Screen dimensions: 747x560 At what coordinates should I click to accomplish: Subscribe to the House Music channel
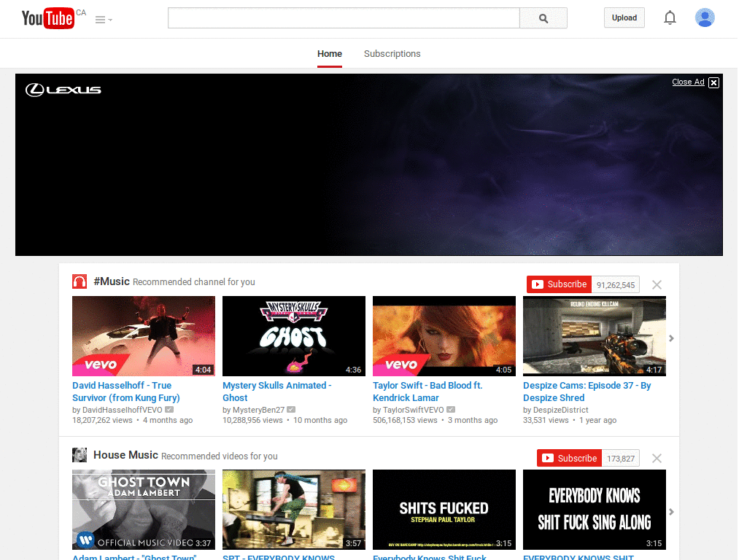coord(569,458)
